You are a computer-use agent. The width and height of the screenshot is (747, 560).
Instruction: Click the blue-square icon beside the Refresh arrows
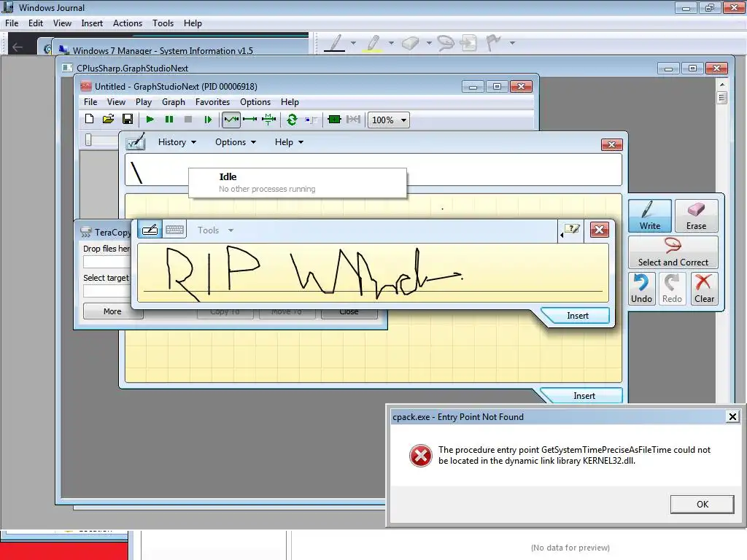(x=311, y=120)
